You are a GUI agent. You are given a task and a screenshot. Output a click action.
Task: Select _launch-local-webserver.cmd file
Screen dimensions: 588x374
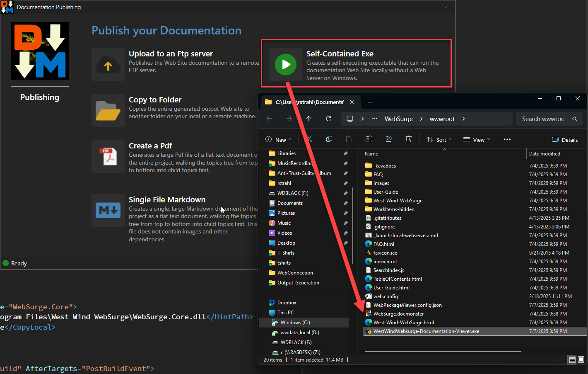click(406, 236)
